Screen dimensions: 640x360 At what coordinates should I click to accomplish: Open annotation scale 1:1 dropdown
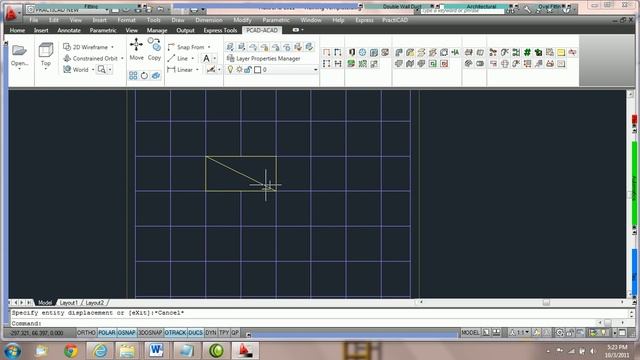[x=519, y=333]
